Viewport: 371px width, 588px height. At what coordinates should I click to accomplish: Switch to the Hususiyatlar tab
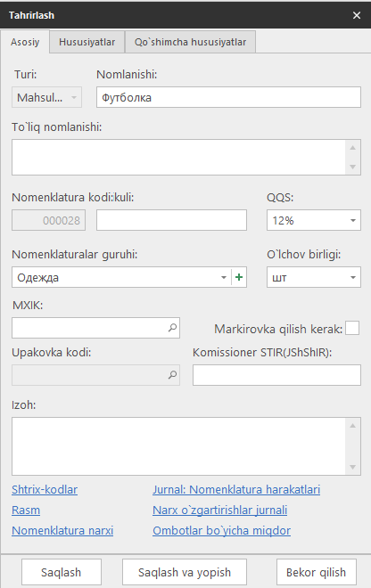[x=87, y=42]
